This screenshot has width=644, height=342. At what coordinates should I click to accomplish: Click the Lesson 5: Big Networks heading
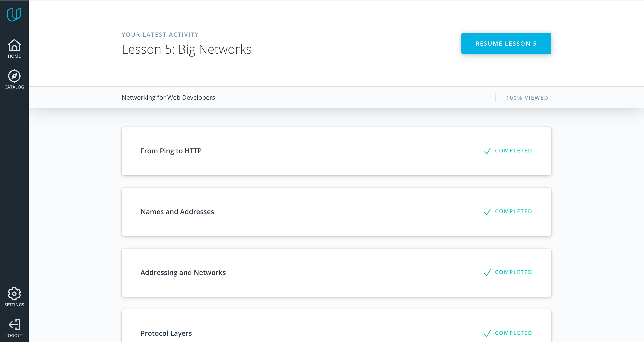[x=186, y=49]
